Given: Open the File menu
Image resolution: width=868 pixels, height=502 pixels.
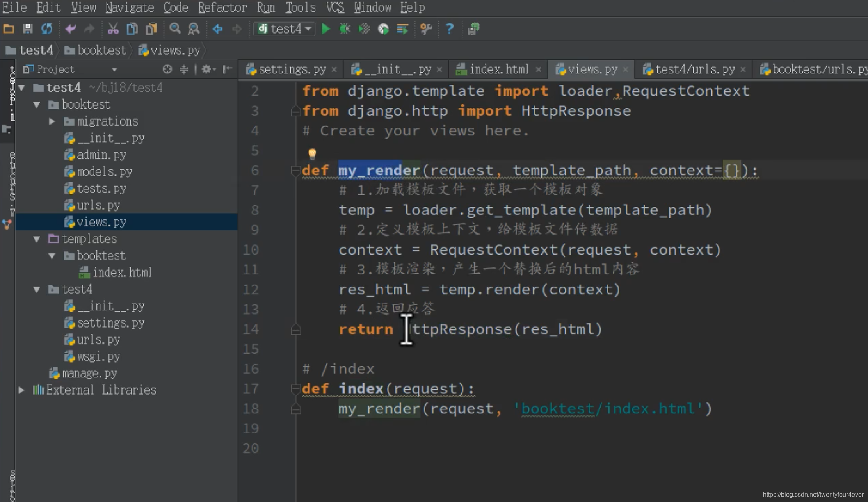Looking at the screenshot, I should pyautogui.click(x=14, y=7).
